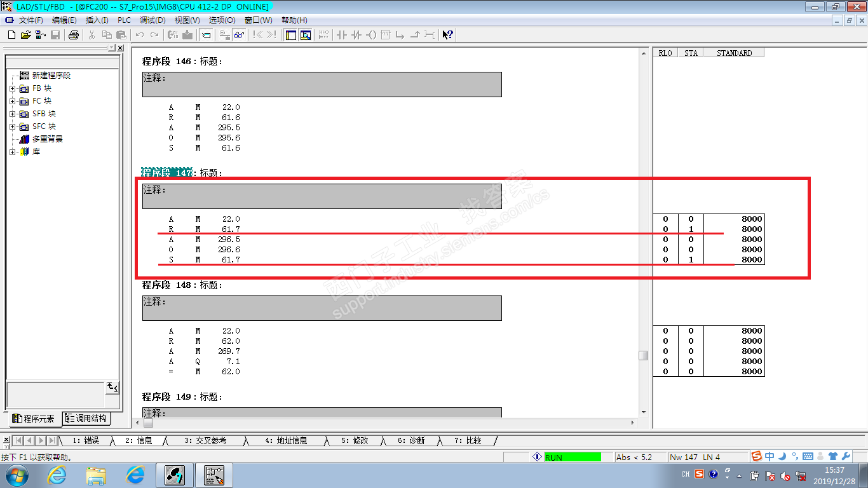The height and width of the screenshot is (488, 868).
Task: Open the 调试(D) menu
Action: pyautogui.click(x=153, y=20)
